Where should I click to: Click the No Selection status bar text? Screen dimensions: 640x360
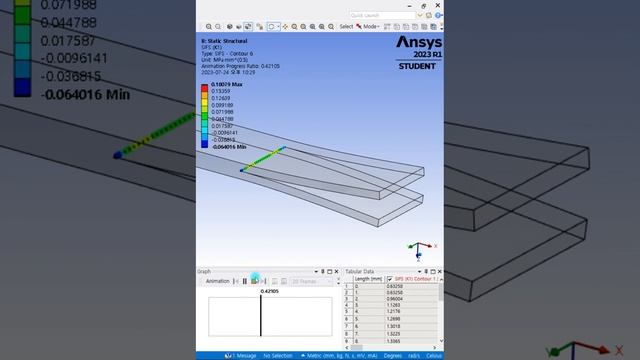[x=278, y=356]
